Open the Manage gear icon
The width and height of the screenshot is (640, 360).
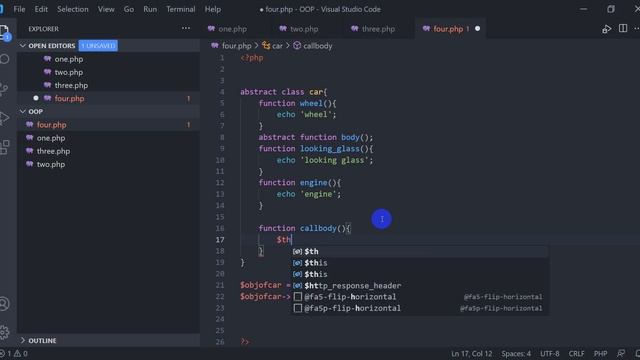[x=4, y=332]
